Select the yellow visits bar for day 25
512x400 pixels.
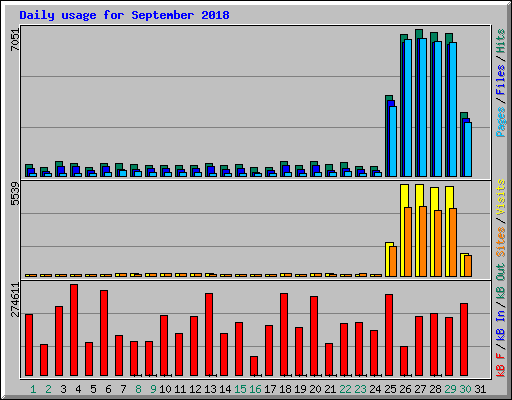click(x=387, y=259)
